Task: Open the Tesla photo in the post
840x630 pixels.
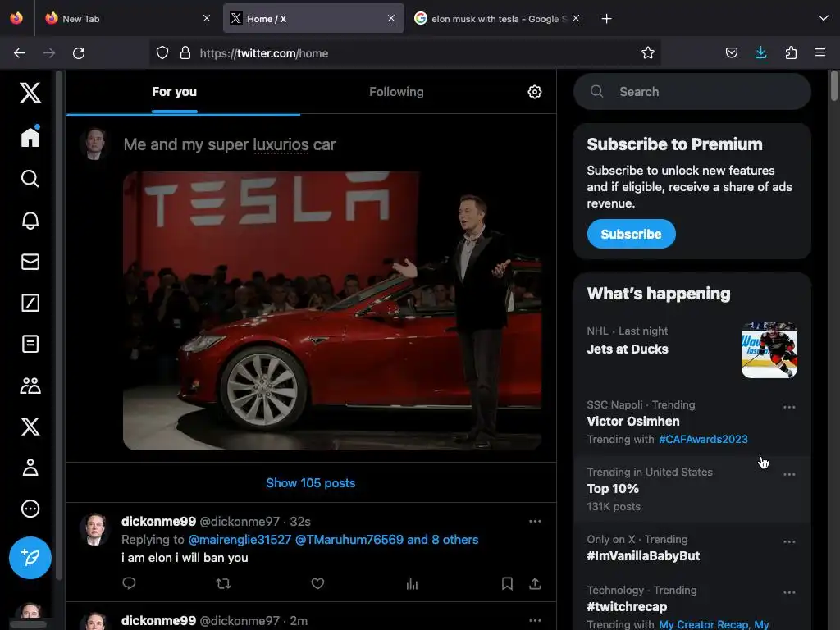Action: 332,311
